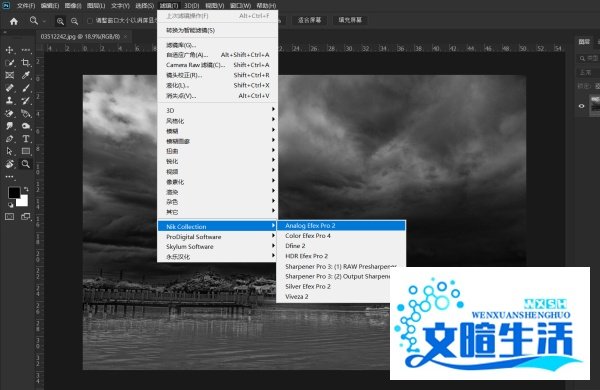
Task: Choose Silver Efex Pro 2
Action: 334,286
